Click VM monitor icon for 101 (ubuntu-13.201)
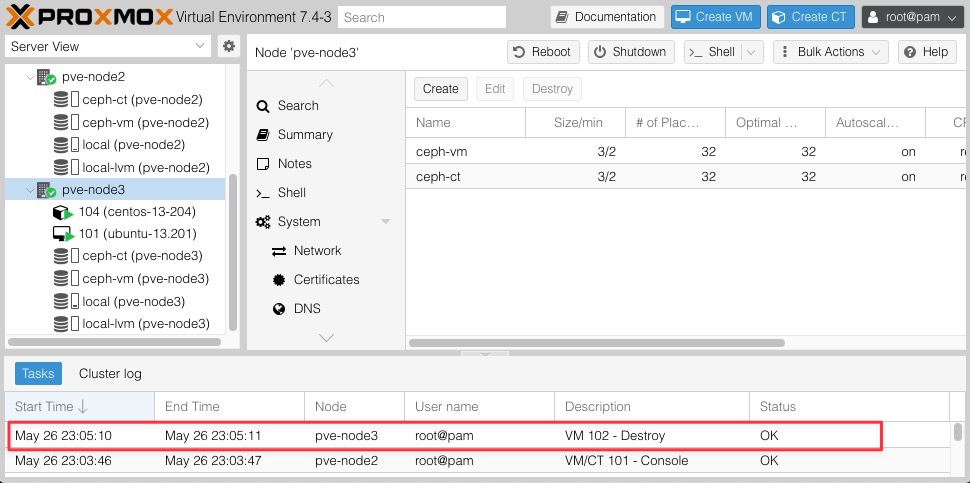The width and height of the screenshot is (970, 483). click(x=63, y=234)
